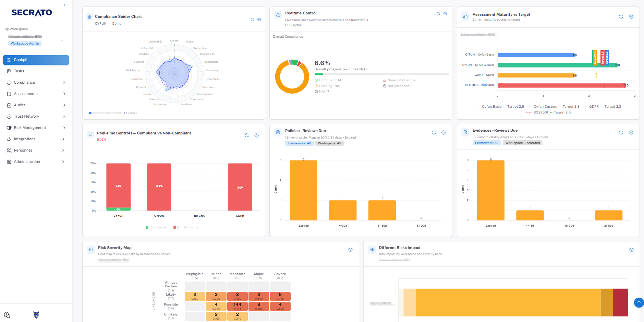Viewport: 644px width, 322px height.
Task: Click the risk cell showing 144
Action: 237,306
